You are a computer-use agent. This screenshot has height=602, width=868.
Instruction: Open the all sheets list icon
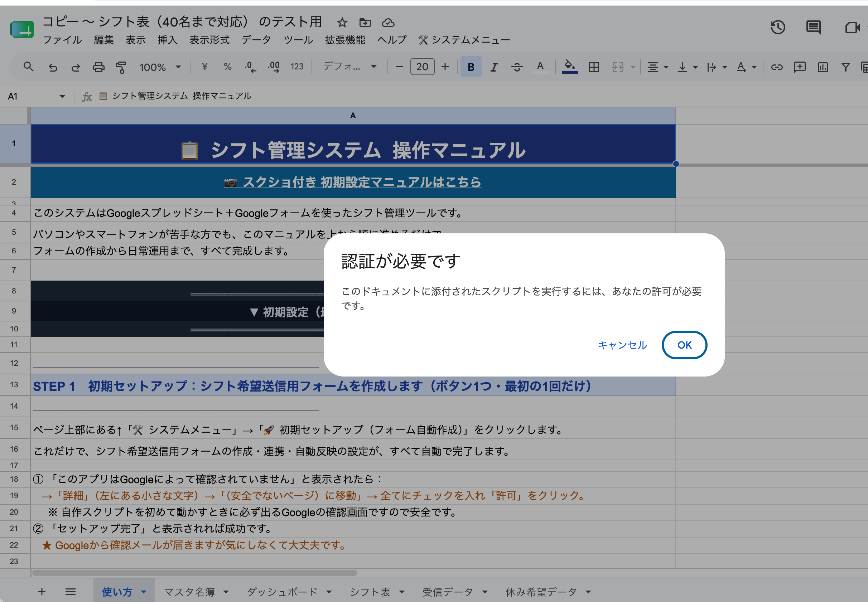[71, 591]
